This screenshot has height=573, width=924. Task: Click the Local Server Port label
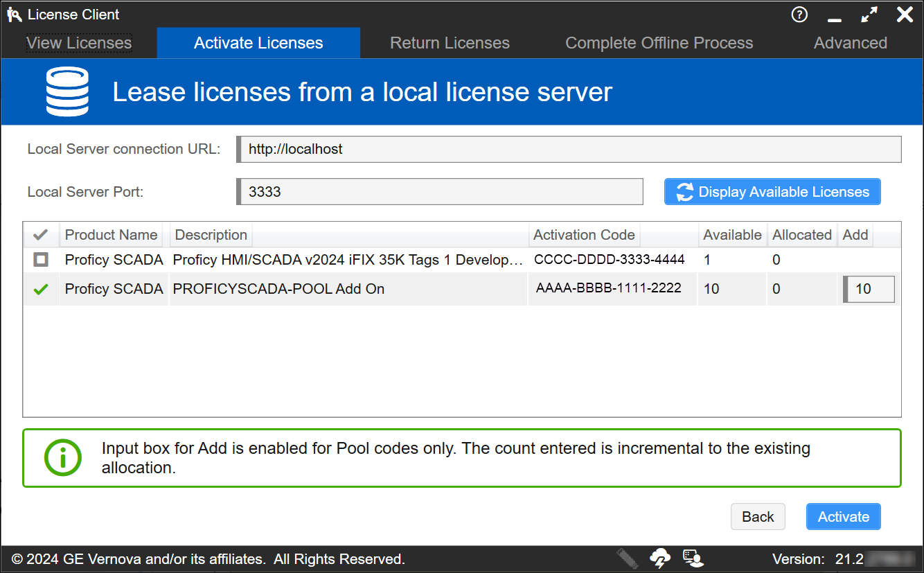click(x=85, y=192)
